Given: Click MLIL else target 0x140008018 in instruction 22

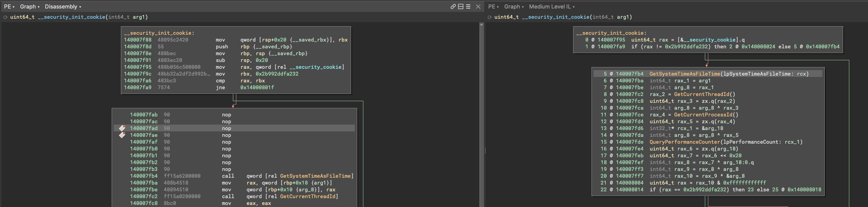Looking at the screenshot, I should (x=804, y=190).
